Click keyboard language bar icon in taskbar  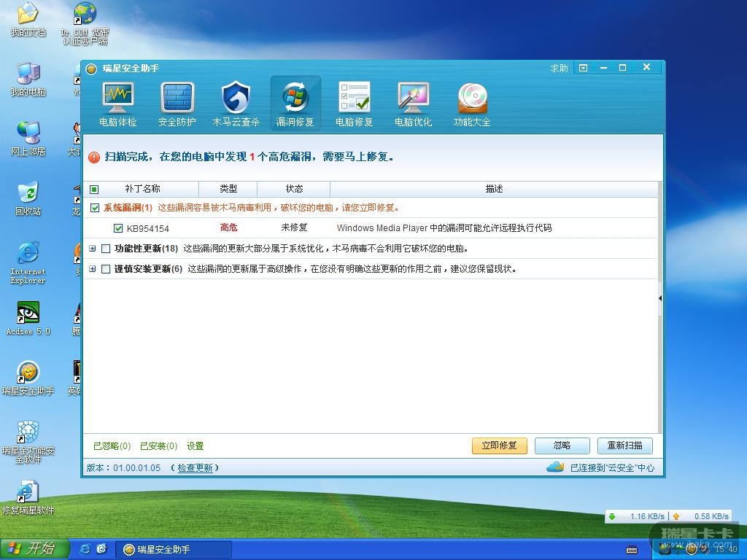tap(632, 550)
